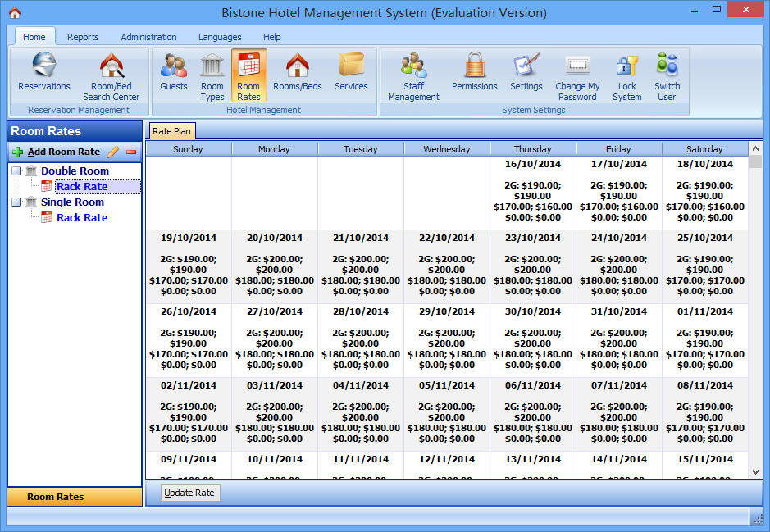This screenshot has height=532, width=770.
Task: Click calendar icon of Single Room Rack Rate
Action: [x=47, y=217]
